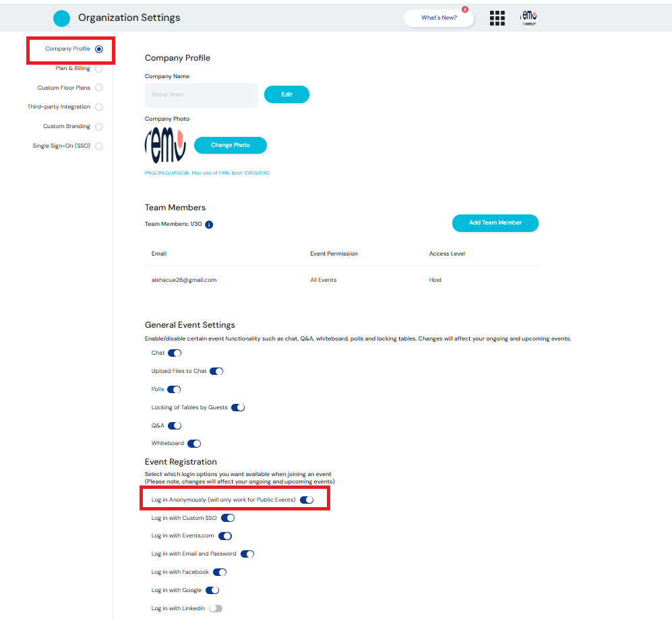Click the Remo circle logo in header

(61, 18)
